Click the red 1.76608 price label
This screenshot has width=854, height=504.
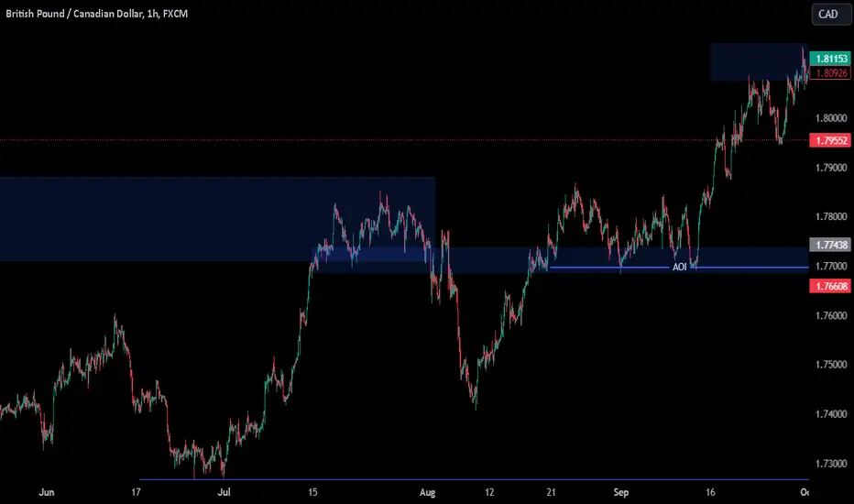pos(830,286)
